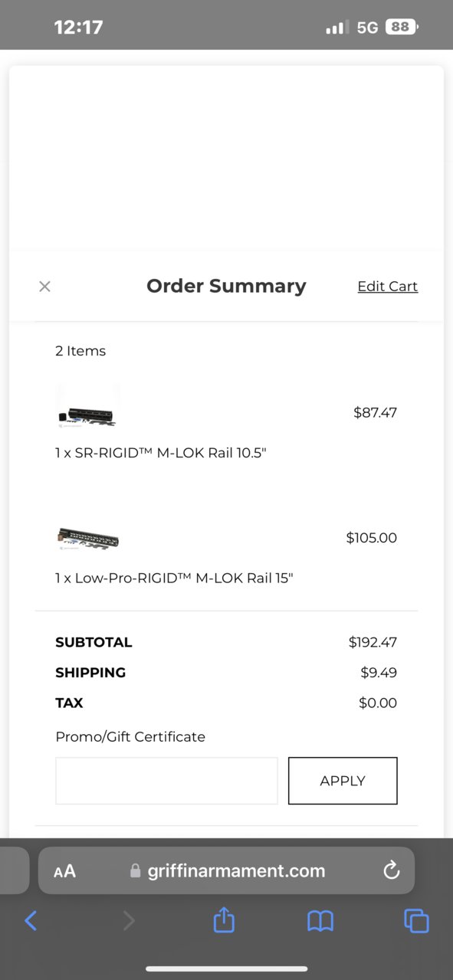
Task: Open Safari bookmarks book icon
Action: pos(320,920)
